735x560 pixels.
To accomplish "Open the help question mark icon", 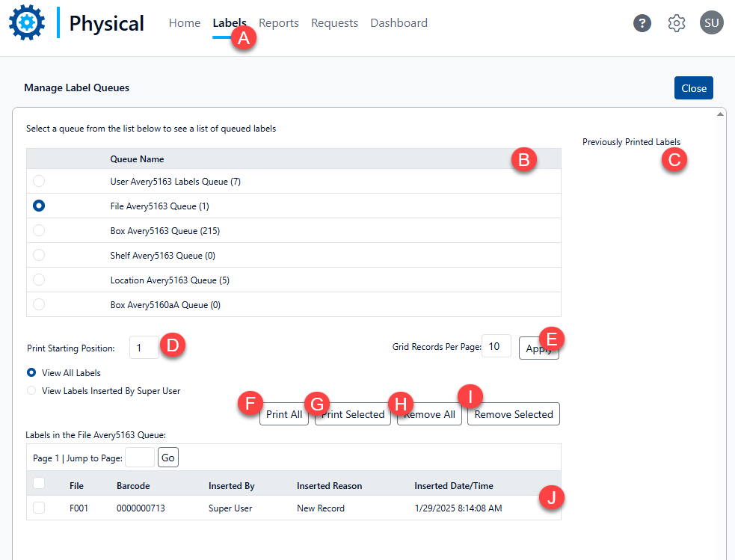I will (x=642, y=23).
